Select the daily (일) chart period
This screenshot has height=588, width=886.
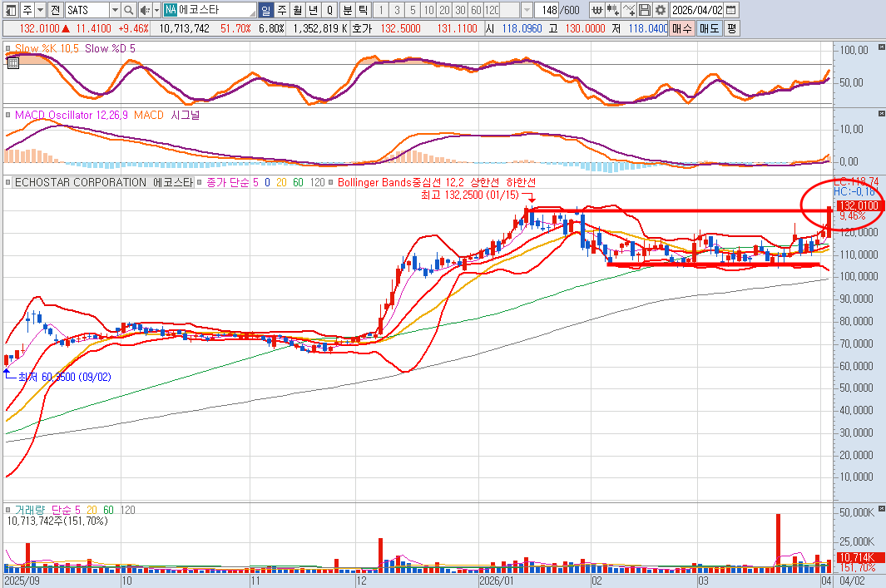tap(265, 10)
